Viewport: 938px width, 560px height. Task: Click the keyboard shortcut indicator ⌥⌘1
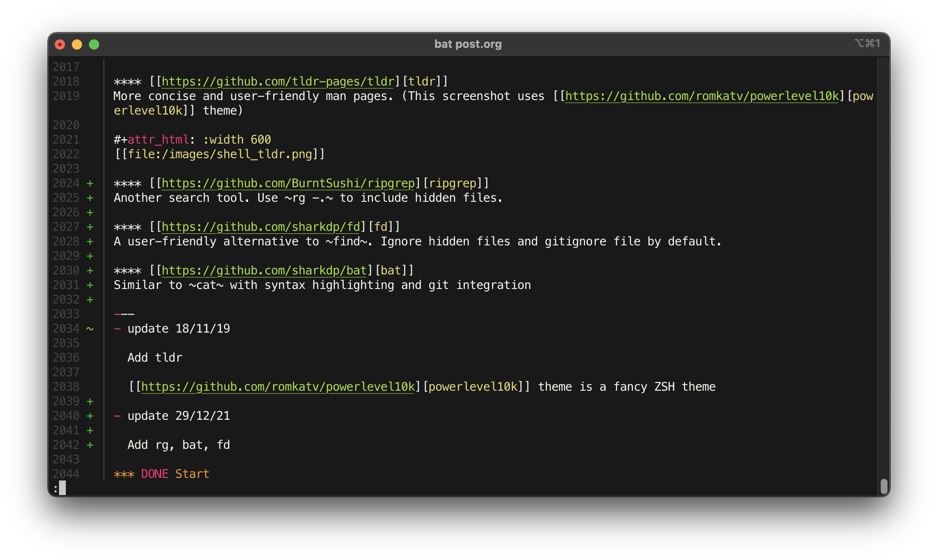(867, 43)
